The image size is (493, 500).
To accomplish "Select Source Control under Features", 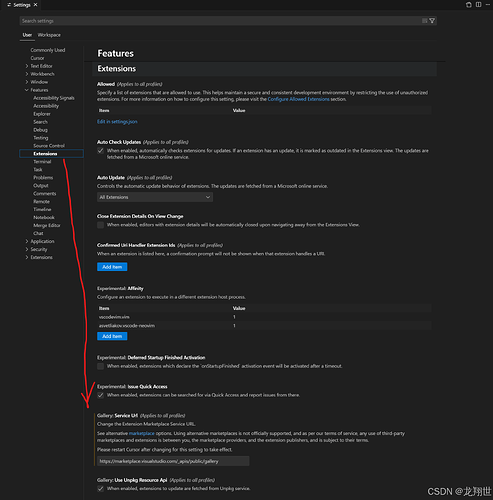I will pyautogui.click(x=49, y=146).
